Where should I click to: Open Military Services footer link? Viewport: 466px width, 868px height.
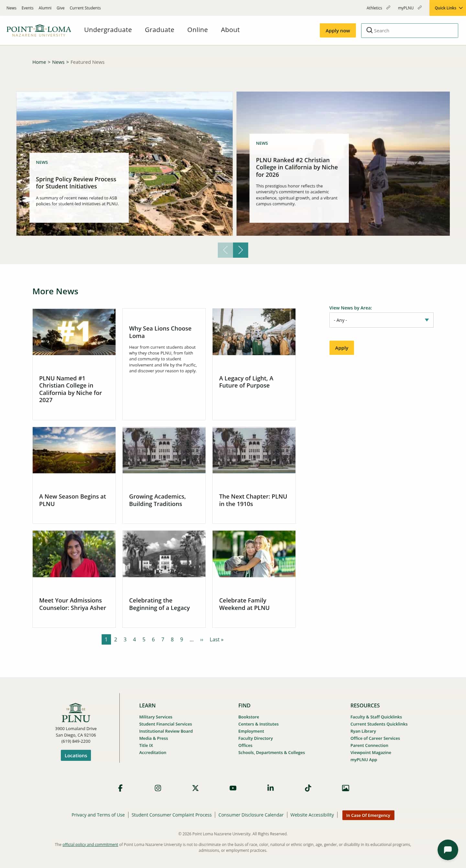coord(156,717)
